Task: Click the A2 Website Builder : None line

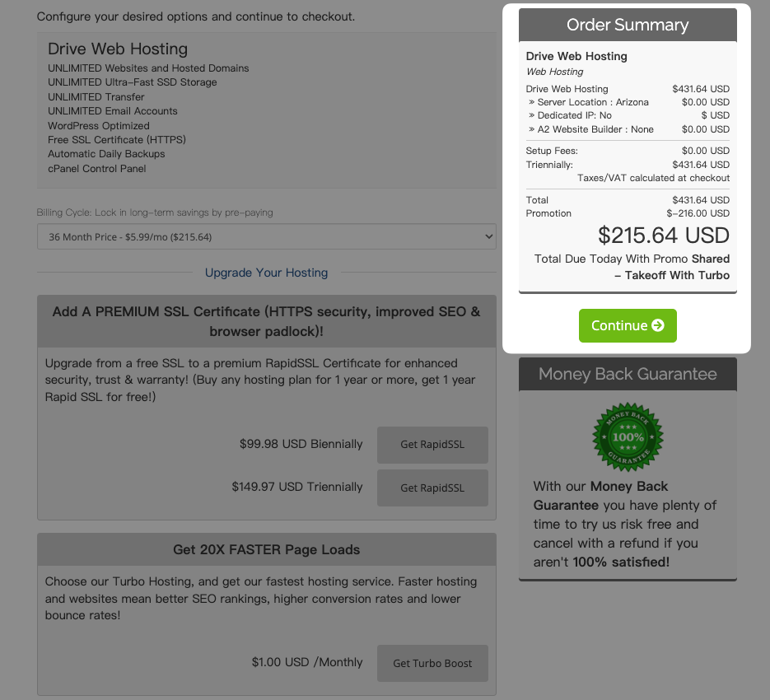Action: tap(628, 129)
